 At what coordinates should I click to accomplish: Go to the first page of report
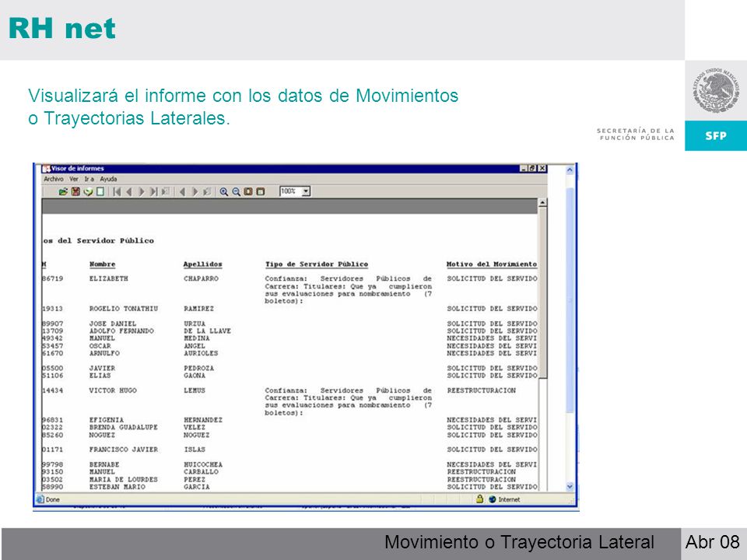point(117,191)
